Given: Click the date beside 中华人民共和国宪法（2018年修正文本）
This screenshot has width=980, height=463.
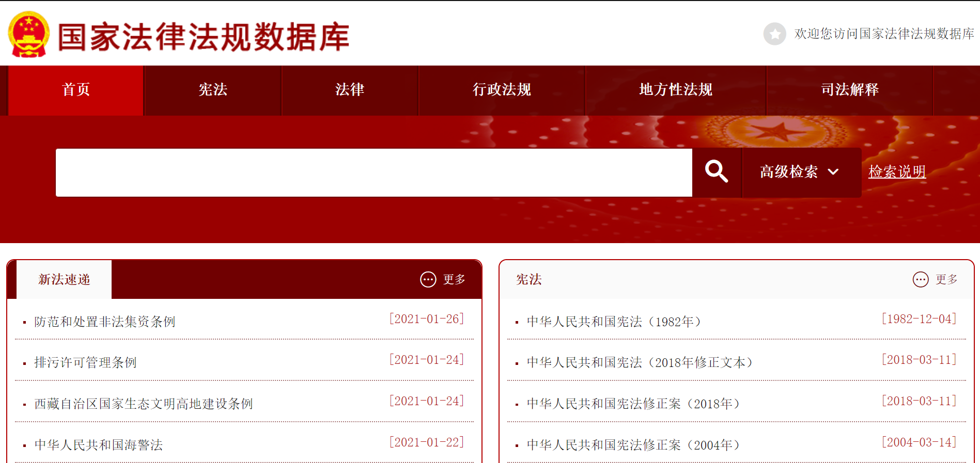Looking at the screenshot, I should [919, 360].
